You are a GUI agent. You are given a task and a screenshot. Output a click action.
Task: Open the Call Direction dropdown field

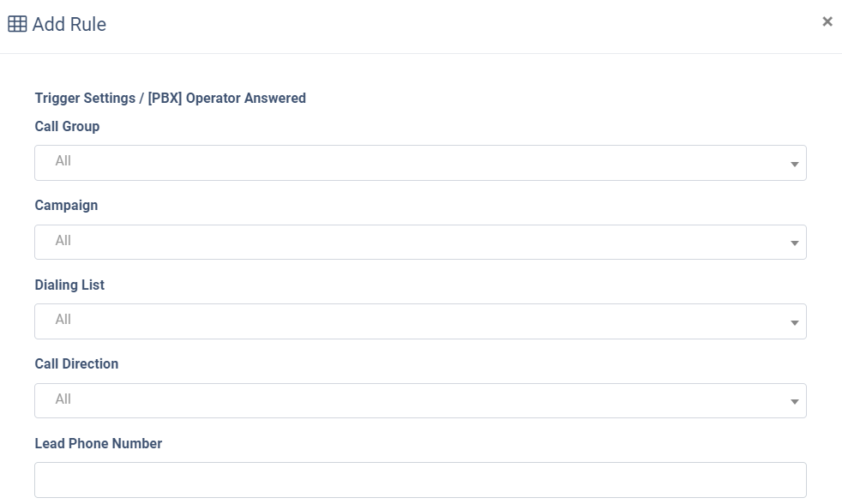pyautogui.click(x=420, y=400)
